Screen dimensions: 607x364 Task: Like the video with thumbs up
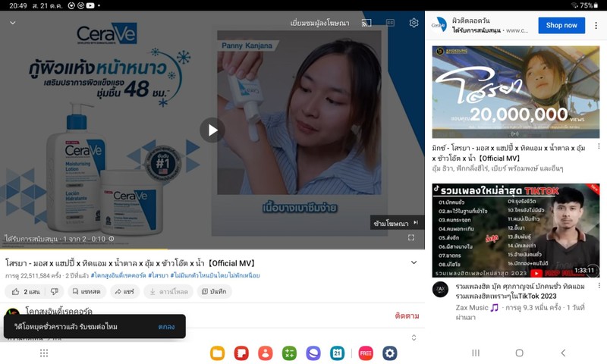click(25, 291)
